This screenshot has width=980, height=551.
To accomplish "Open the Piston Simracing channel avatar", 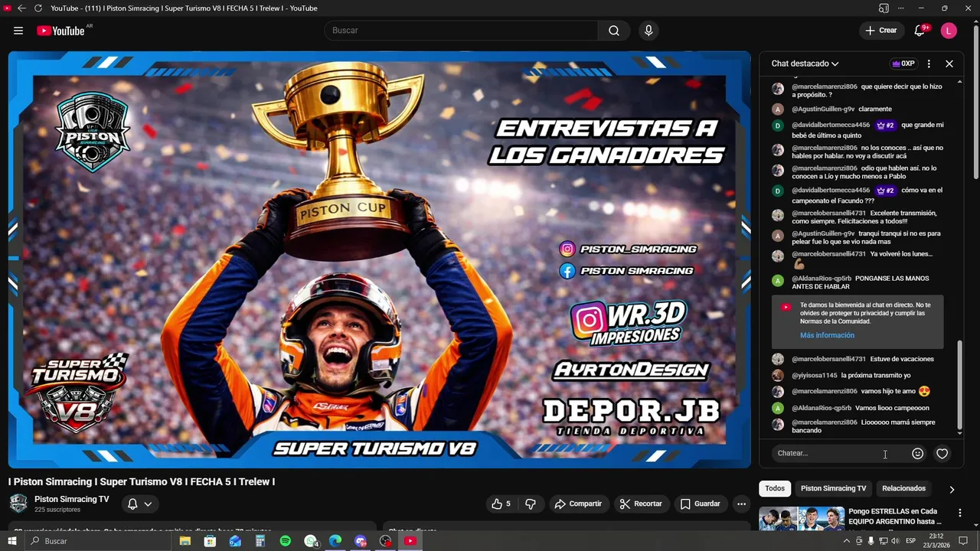I will 18,504.
